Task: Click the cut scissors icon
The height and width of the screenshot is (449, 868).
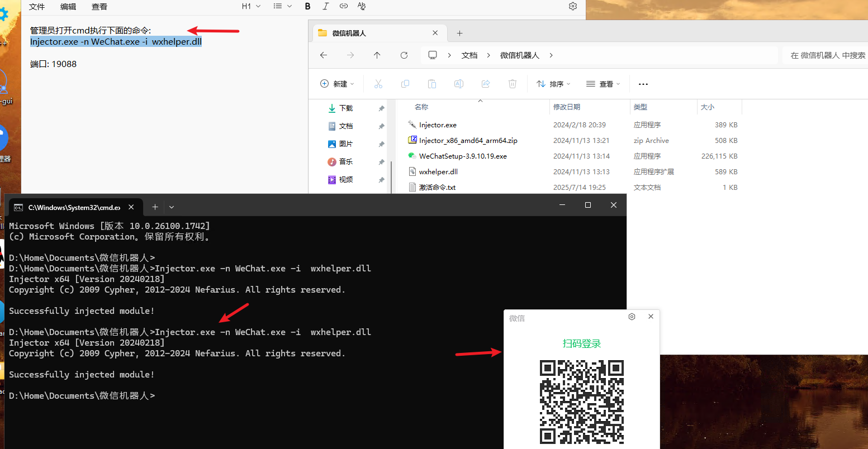Action: (378, 84)
